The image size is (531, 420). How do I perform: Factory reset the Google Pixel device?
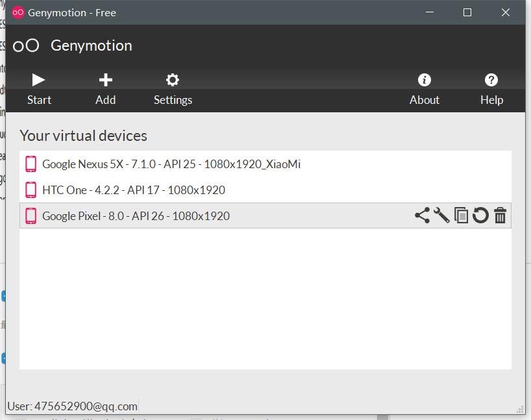click(x=480, y=216)
